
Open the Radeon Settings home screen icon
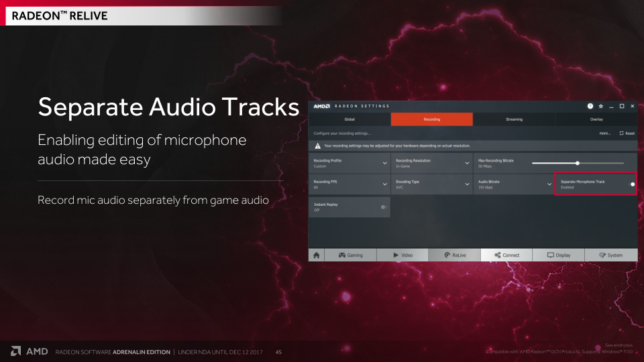pyautogui.click(x=316, y=255)
